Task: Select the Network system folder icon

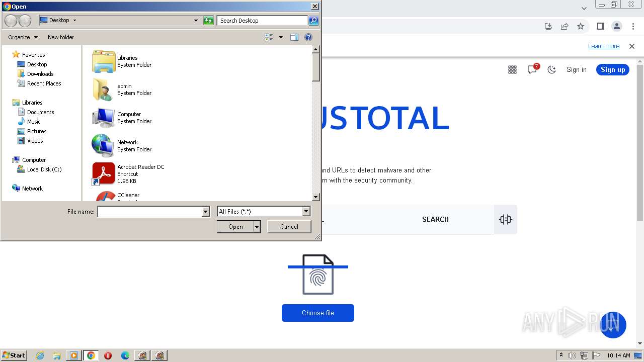Action: pos(104,146)
